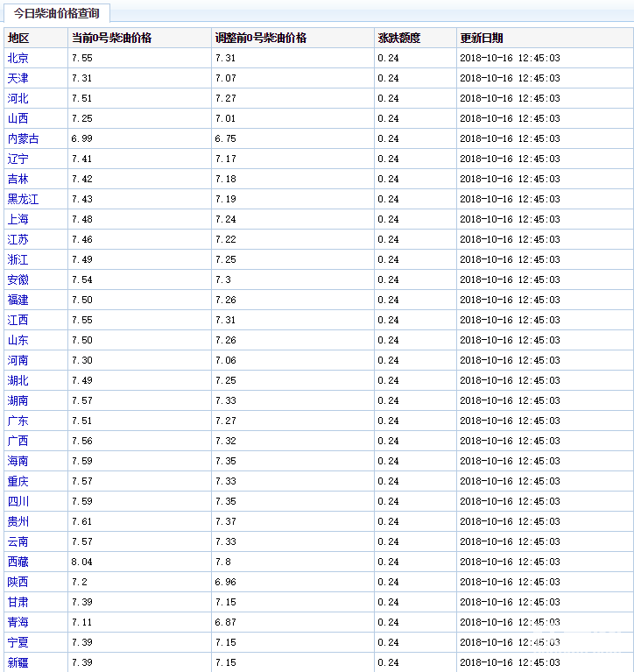Open the 云南 region link
The image size is (634, 672).
pyautogui.click(x=18, y=541)
